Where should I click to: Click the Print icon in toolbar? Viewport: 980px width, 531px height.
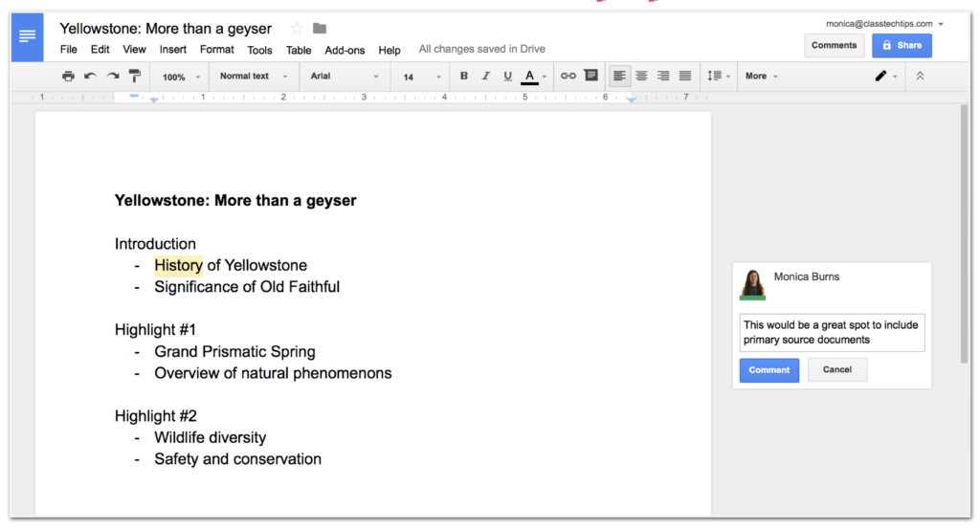click(68, 77)
